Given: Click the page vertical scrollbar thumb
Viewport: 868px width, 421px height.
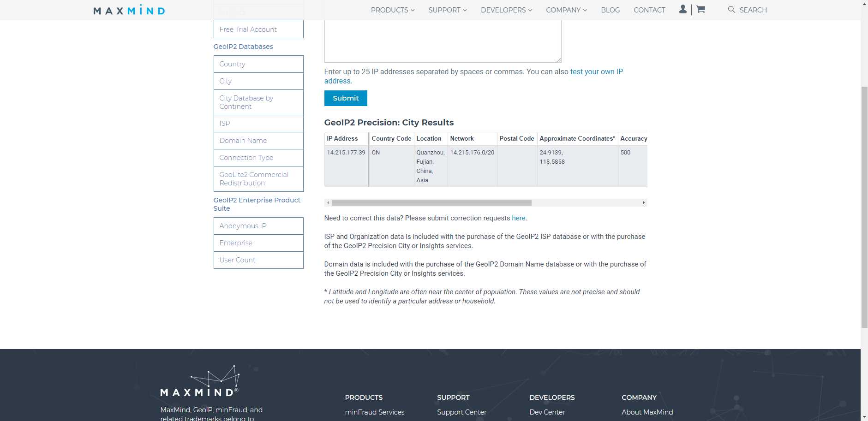Looking at the screenshot, I should point(864,208).
